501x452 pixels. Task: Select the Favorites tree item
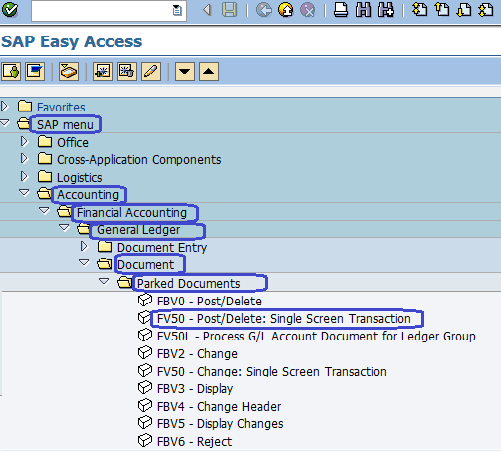pos(61,107)
